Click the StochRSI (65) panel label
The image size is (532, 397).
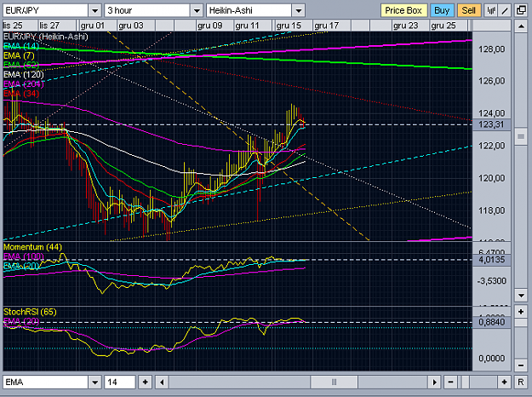[x=30, y=312]
